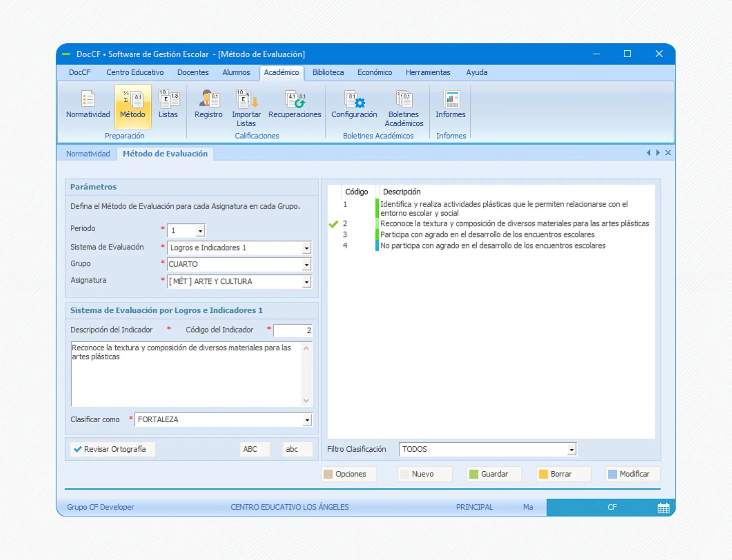The image size is (732, 560).
Task: Switch to the Biblioteca menu tab
Action: [328, 72]
